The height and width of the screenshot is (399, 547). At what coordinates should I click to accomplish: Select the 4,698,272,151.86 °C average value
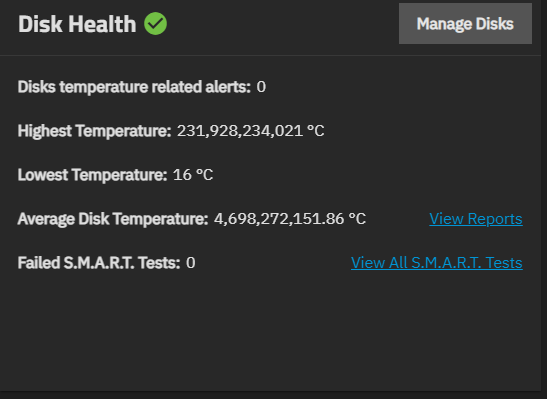(290, 219)
